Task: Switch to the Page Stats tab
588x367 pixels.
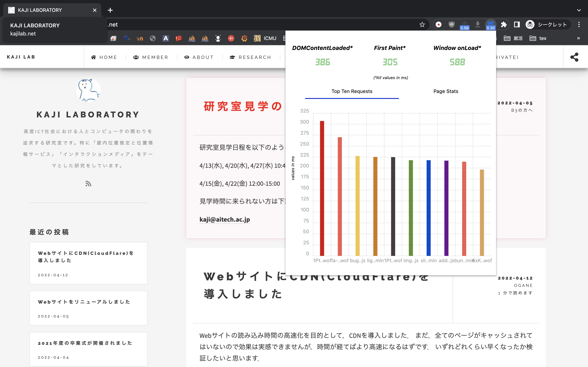Action: pyautogui.click(x=446, y=91)
